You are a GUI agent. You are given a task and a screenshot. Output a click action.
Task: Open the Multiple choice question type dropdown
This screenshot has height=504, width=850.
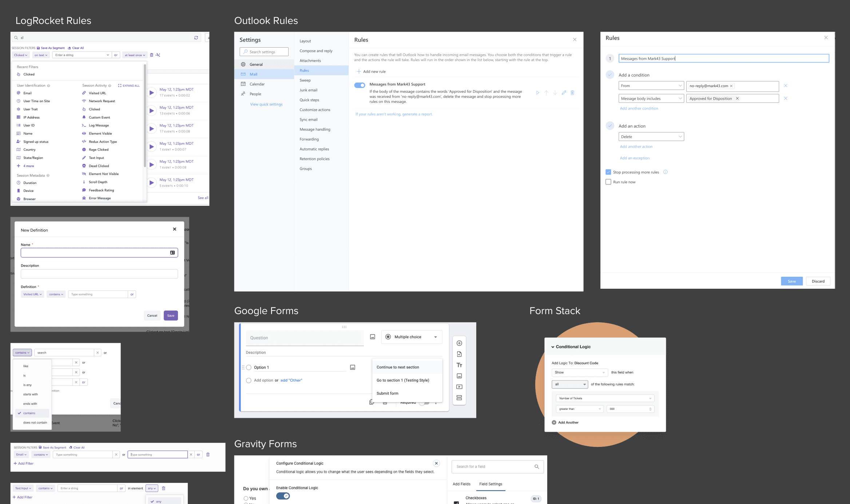[412, 337]
